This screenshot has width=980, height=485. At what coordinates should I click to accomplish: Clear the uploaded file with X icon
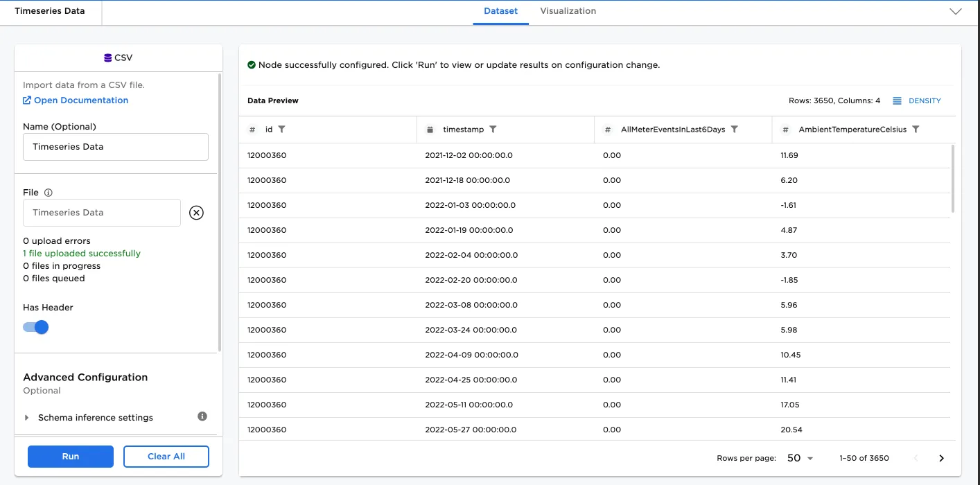pos(196,213)
